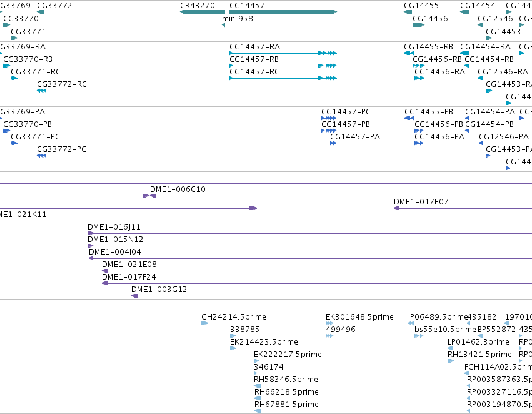Viewport: 532px width, 414px height.
Task: Open BAC clone DME1-021E08 label
Action: [x=129, y=265]
